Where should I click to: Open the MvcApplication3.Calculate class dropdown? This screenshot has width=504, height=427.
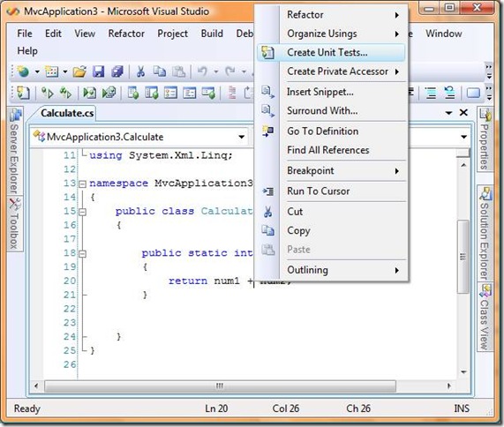tap(241, 138)
